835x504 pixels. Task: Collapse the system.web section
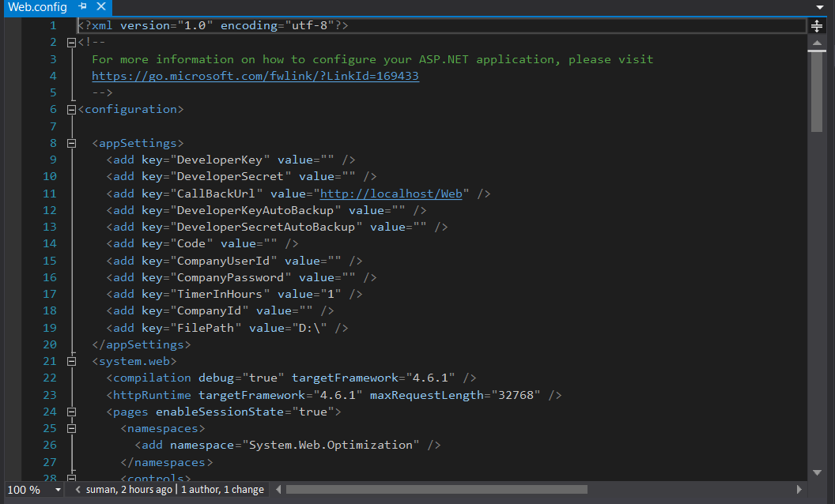pyautogui.click(x=72, y=361)
